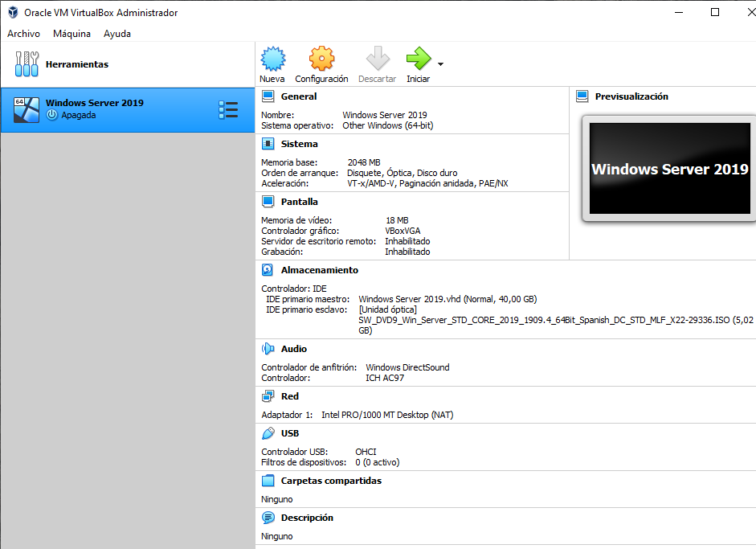Open Pantalla settings via its heading
Viewport: 756px width, 549px height.
pos(300,202)
